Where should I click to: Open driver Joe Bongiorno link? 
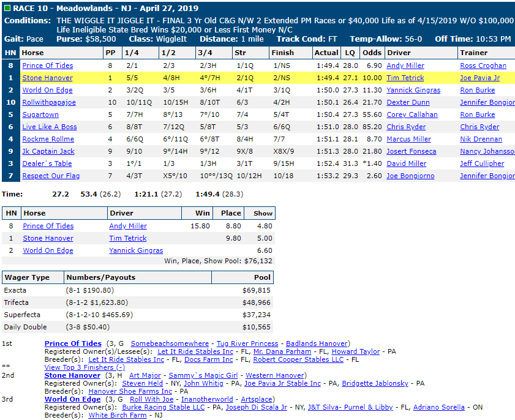(x=410, y=176)
